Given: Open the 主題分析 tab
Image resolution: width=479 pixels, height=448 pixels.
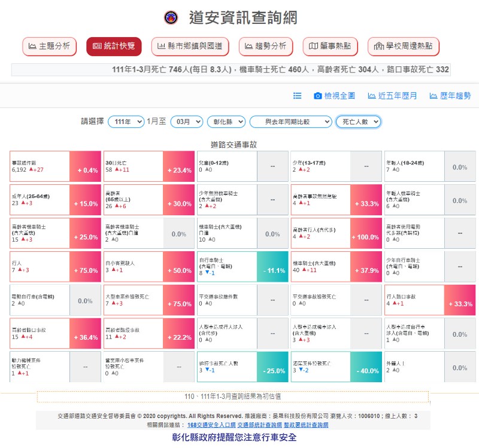Looking at the screenshot, I should click(x=49, y=47).
